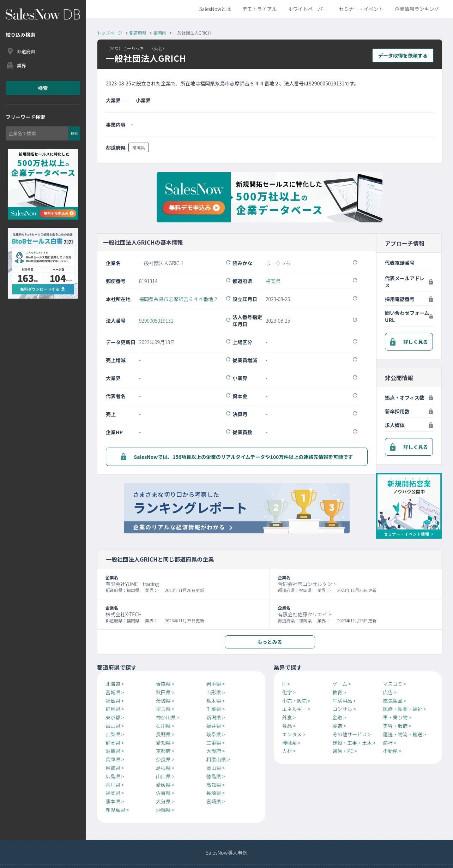Click refresh icon at end of 上場区分 row

pos(355,341)
